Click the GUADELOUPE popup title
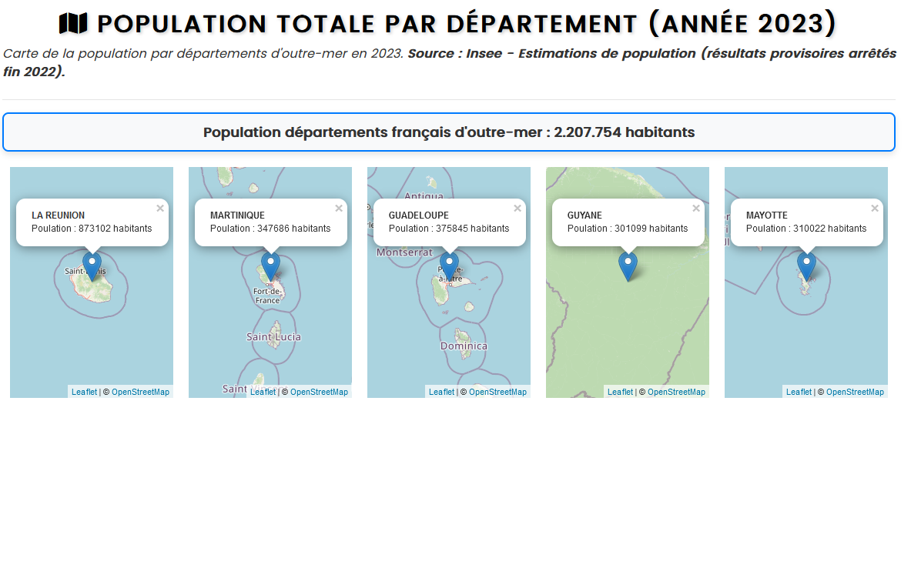Image resolution: width=911 pixels, height=588 pixels. pos(418,215)
